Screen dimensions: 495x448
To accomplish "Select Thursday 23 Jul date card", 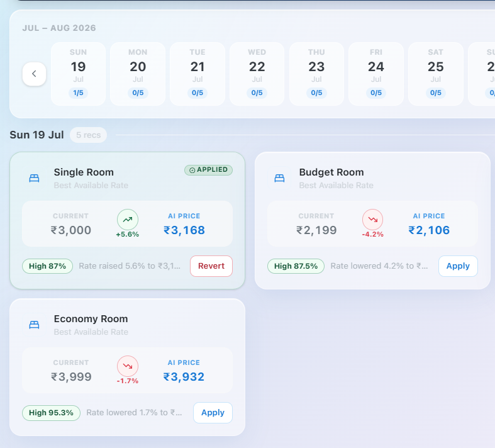I will pos(316,74).
